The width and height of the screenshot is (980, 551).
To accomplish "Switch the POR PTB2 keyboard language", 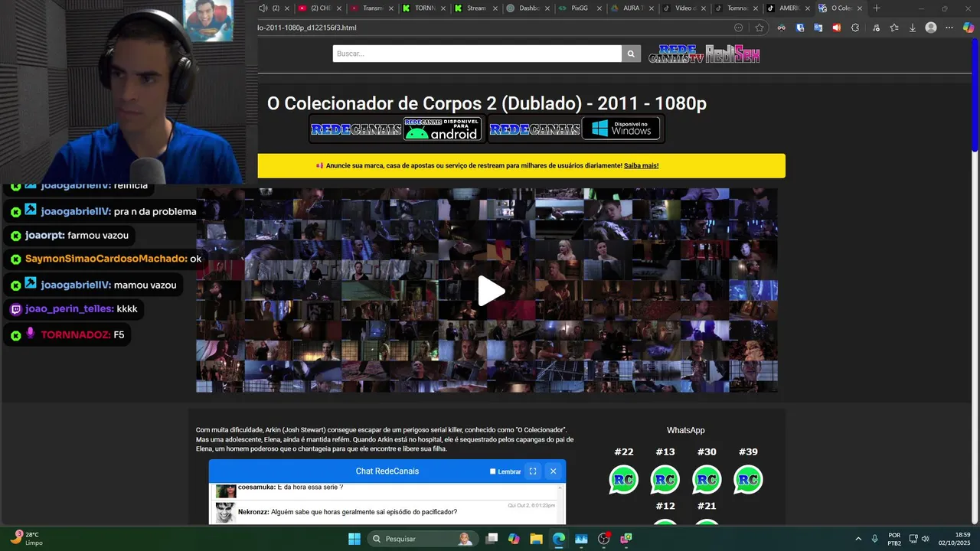I will tap(894, 539).
